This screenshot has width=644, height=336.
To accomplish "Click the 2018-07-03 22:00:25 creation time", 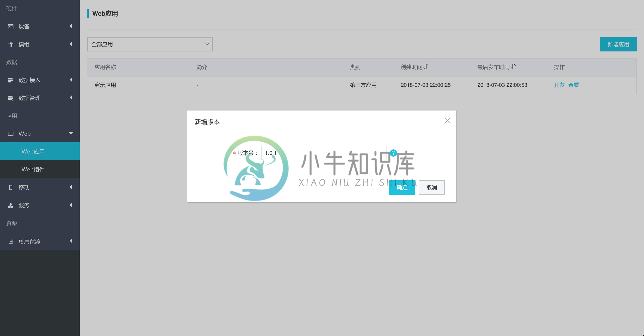I will (425, 85).
